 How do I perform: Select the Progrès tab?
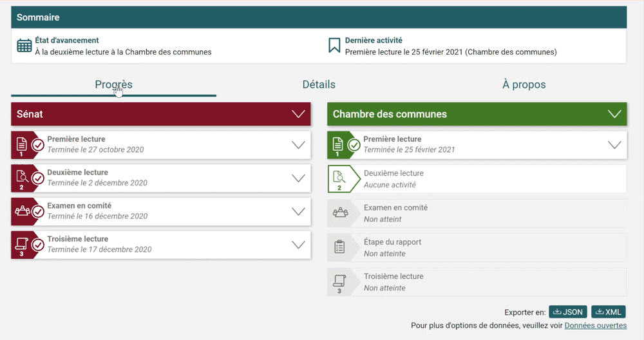pyautogui.click(x=113, y=84)
